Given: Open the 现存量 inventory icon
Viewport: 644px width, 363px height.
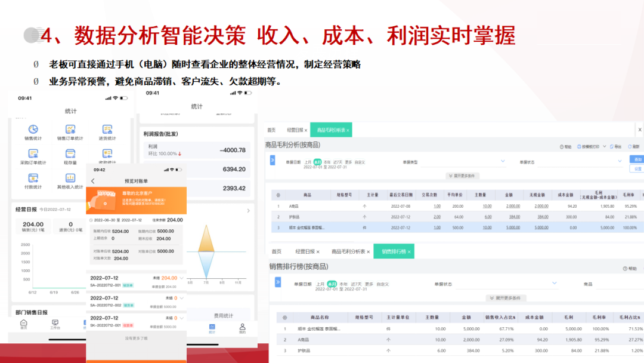Looking at the screenshot, I should click(x=70, y=154).
